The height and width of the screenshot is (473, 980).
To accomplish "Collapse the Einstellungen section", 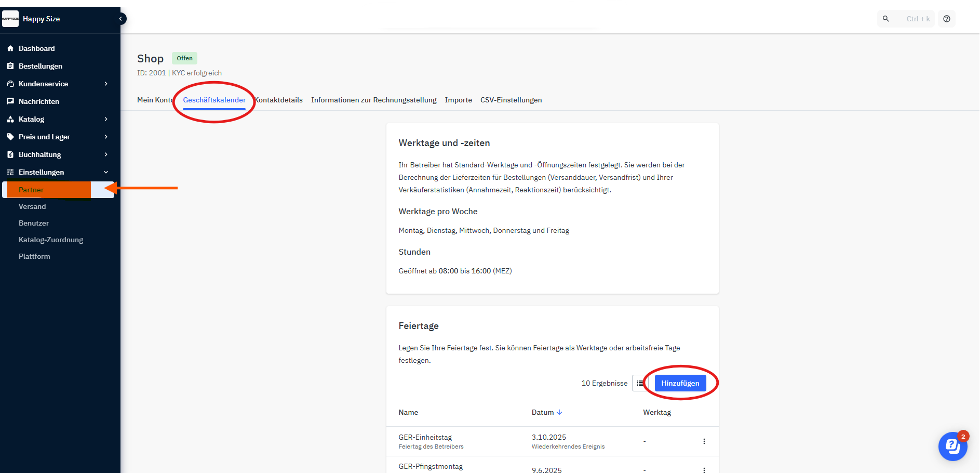I will tap(106, 172).
